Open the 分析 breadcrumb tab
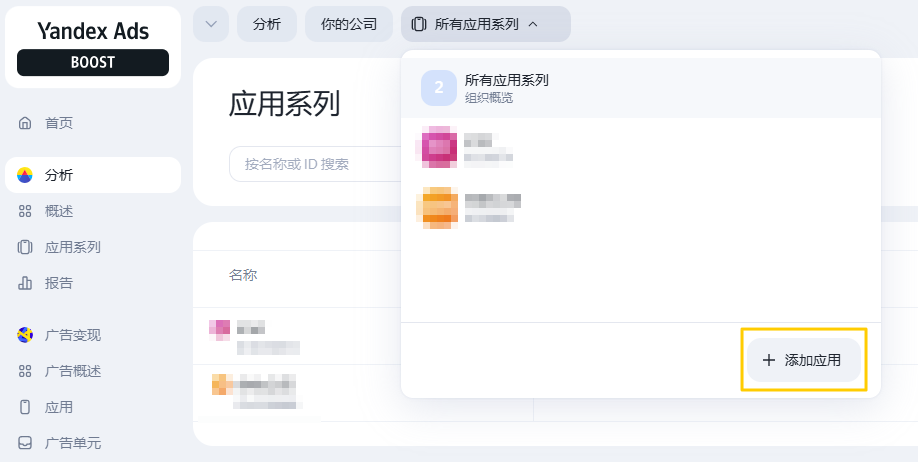The width and height of the screenshot is (918, 462). click(267, 24)
